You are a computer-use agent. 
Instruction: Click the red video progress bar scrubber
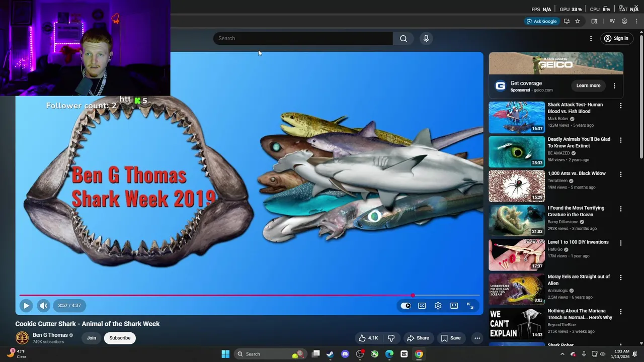click(413, 296)
